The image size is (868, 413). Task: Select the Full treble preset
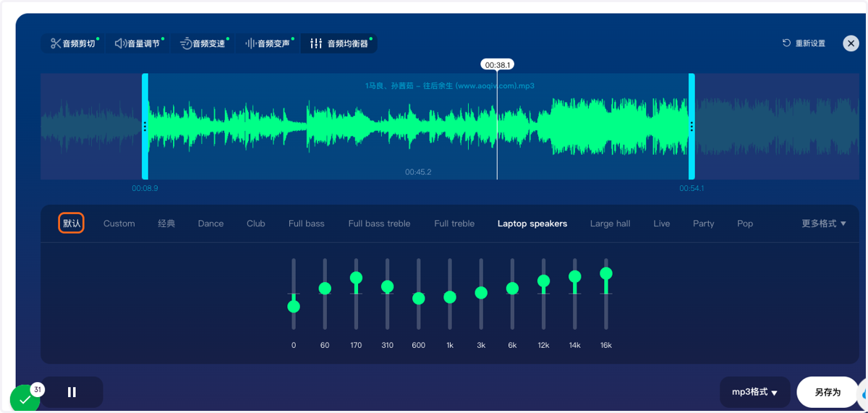454,223
